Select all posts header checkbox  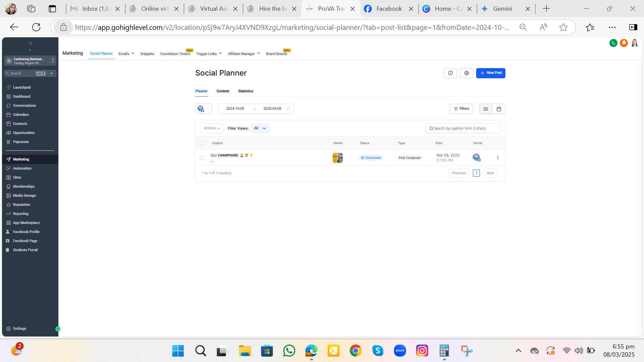point(202,143)
